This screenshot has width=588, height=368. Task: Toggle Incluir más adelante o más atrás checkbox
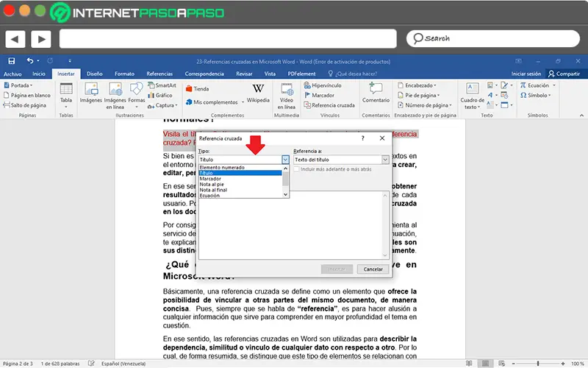click(x=297, y=169)
